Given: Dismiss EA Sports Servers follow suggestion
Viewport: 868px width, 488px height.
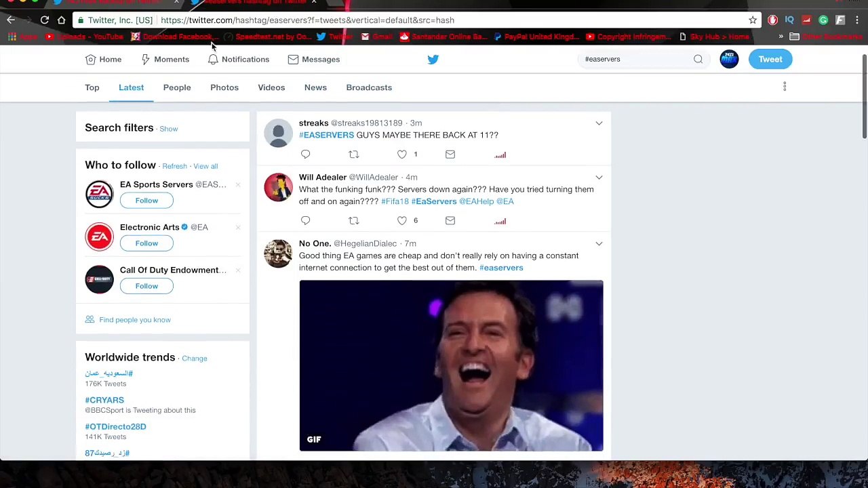Looking at the screenshot, I should pos(238,185).
